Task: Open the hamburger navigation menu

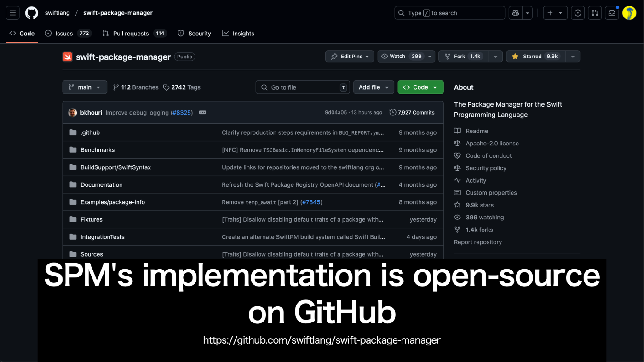Action: (x=13, y=13)
